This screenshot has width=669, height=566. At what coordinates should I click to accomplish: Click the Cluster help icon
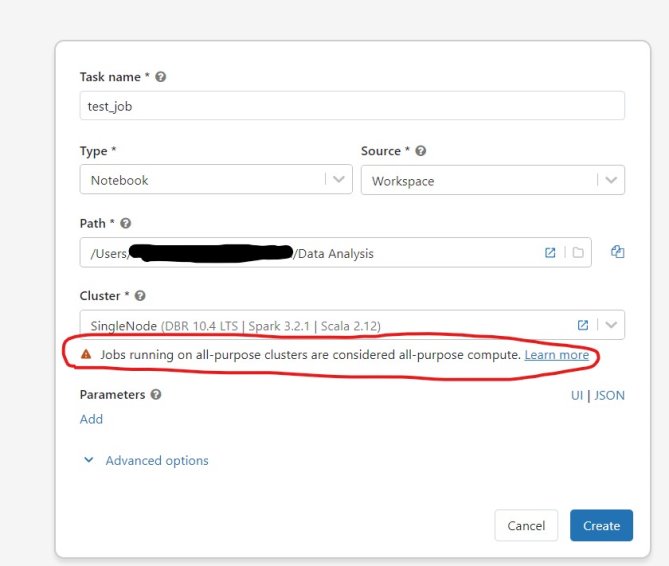[140, 296]
